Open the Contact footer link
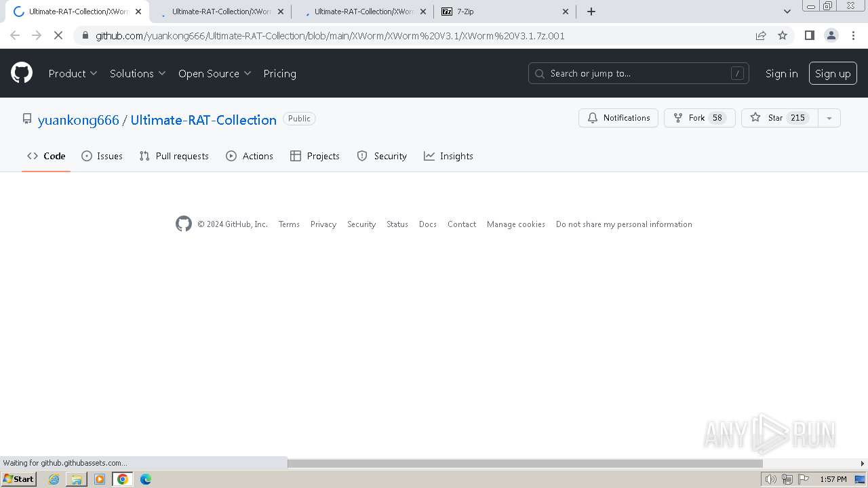 [462, 224]
